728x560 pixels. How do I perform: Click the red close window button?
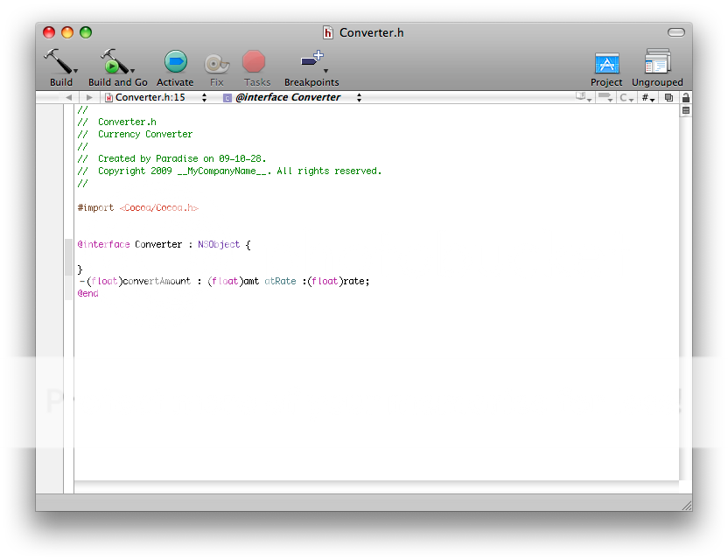coord(49,32)
